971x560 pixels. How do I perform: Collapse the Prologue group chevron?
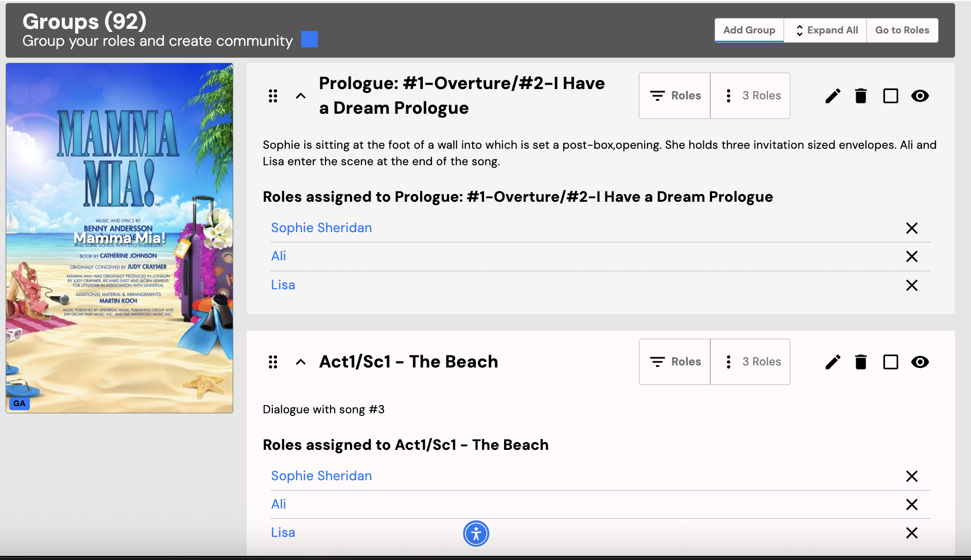tap(301, 96)
